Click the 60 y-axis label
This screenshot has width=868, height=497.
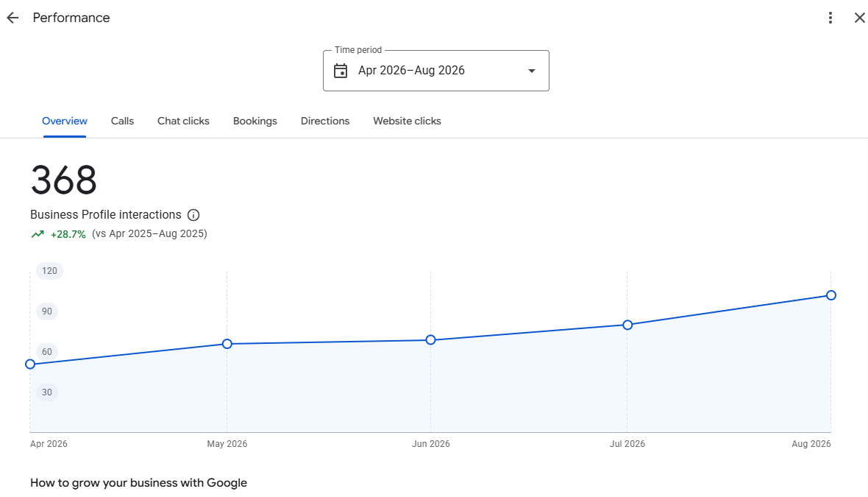click(x=47, y=352)
